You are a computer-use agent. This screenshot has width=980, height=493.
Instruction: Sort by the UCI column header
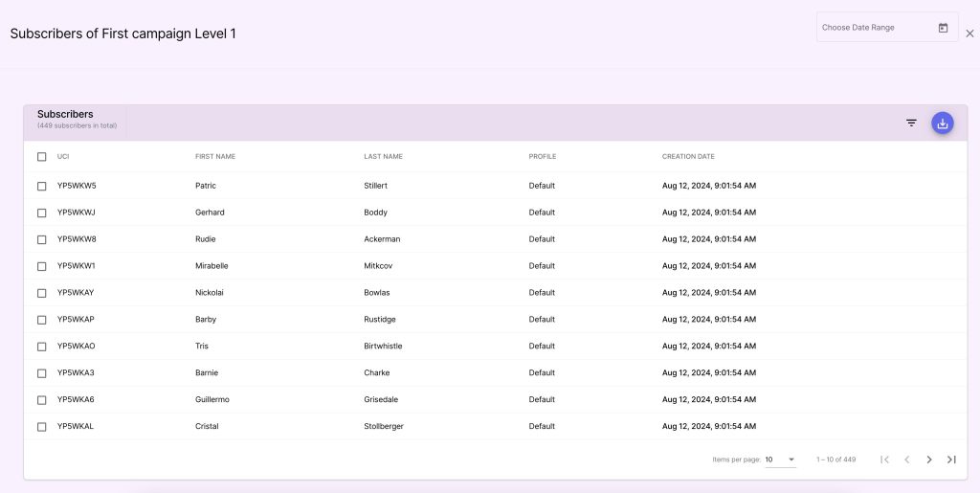coord(63,157)
